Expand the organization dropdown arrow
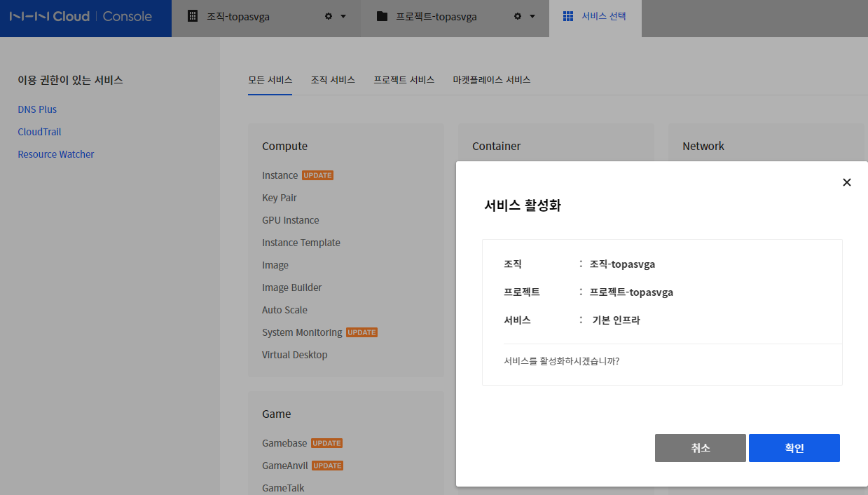 343,16
